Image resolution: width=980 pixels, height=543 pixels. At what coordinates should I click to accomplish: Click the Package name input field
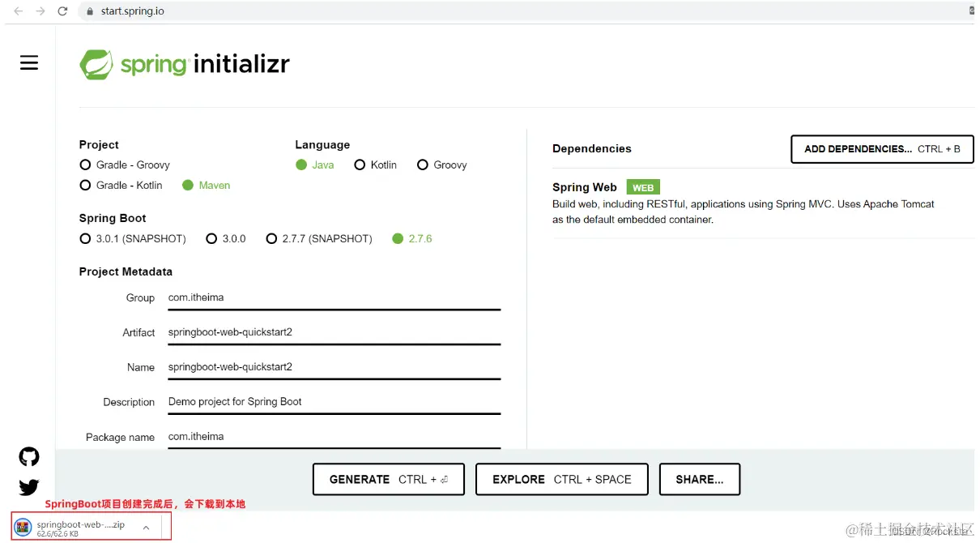coord(334,437)
